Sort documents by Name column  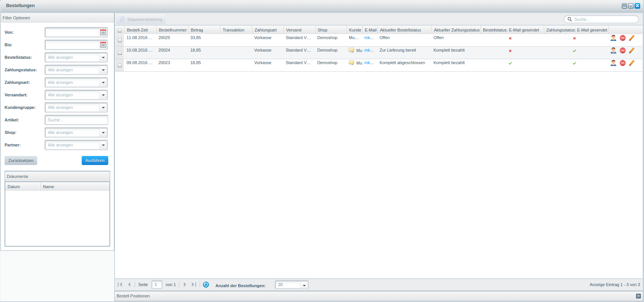click(x=75, y=187)
